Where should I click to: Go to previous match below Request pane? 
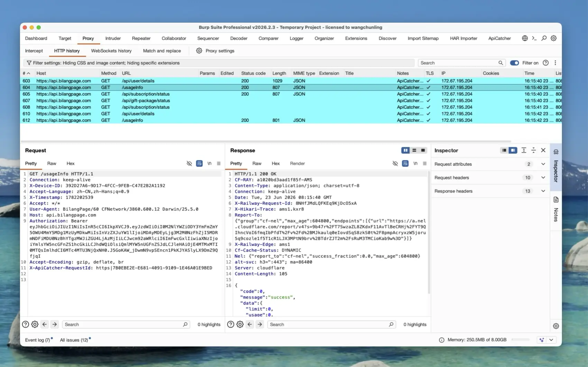[x=45, y=324]
